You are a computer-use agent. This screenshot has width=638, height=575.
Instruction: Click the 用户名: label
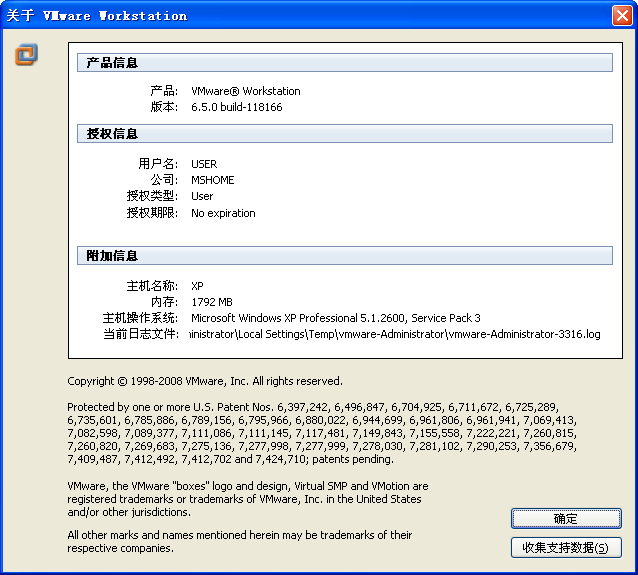pyautogui.click(x=158, y=164)
